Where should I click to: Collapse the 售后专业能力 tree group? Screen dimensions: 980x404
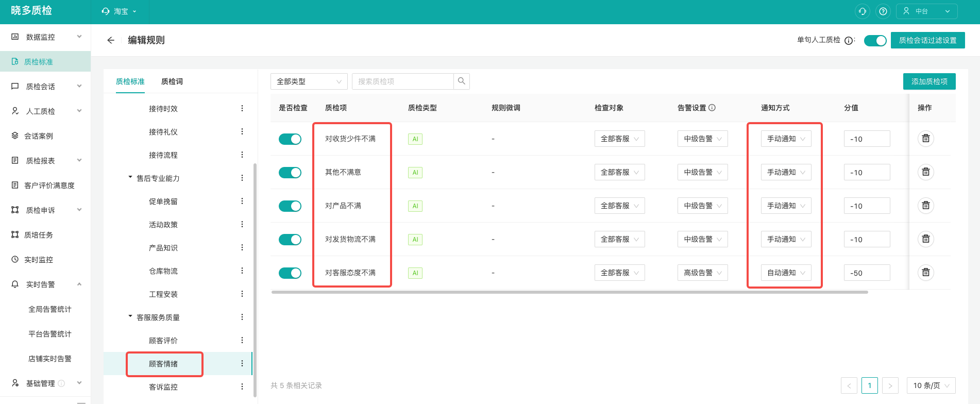(130, 177)
